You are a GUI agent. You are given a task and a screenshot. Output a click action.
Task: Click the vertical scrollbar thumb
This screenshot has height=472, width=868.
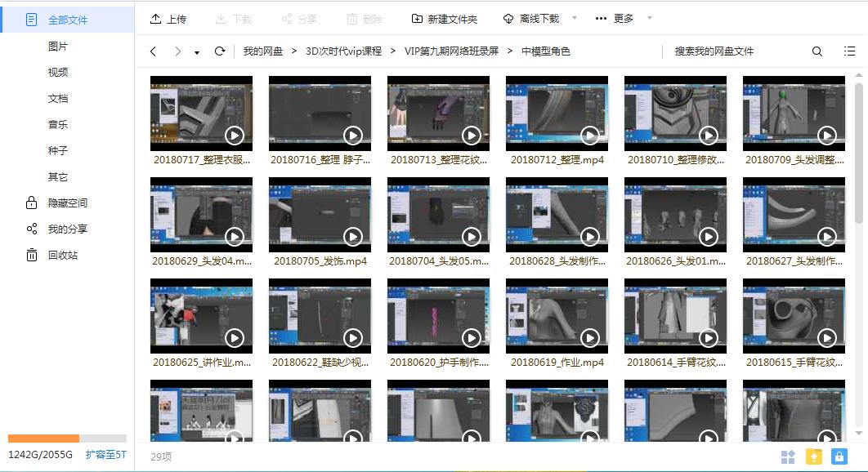[858, 153]
